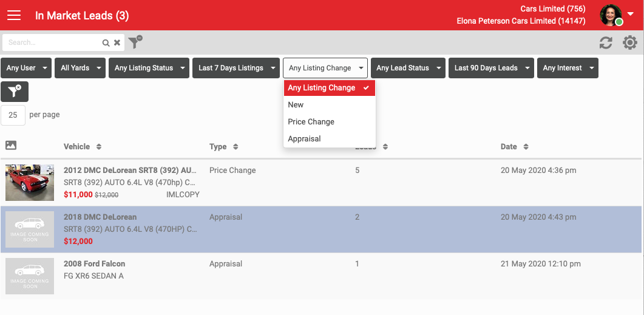Clear all filters funnel button
The height and width of the screenshot is (315, 644).
point(15,92)
